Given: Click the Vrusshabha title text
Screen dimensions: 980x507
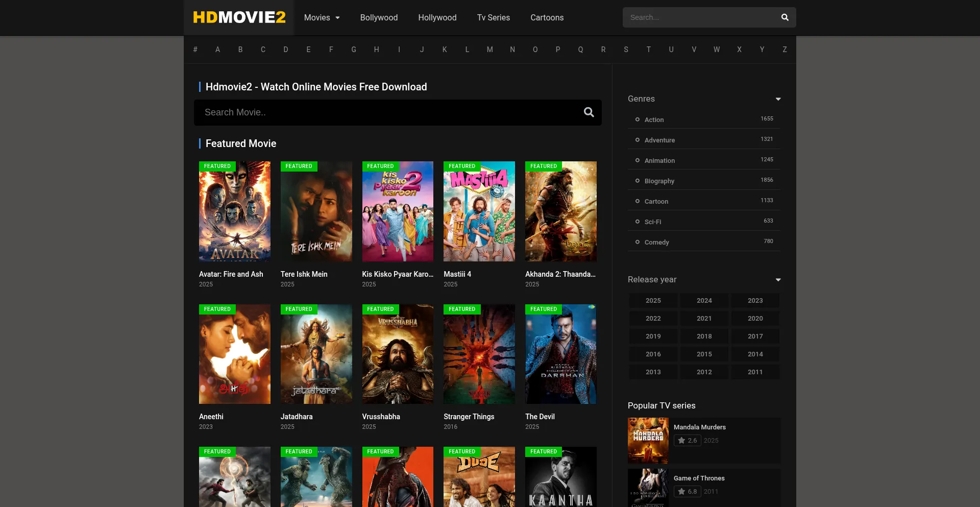Looking at the screenshot, I should 381,417.
